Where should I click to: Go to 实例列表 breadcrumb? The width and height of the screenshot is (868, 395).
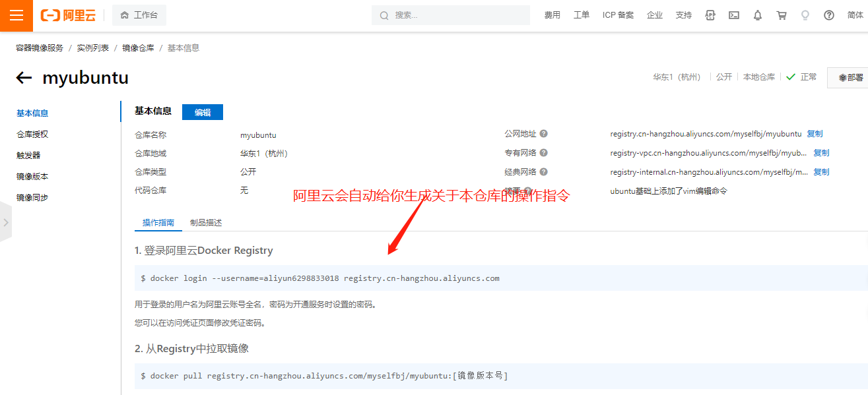click(x=93, y=48)
